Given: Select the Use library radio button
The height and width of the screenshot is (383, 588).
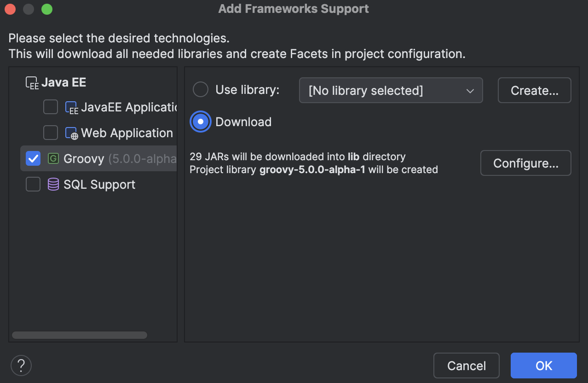Looking at the screenshot, I should pos(200,89).
